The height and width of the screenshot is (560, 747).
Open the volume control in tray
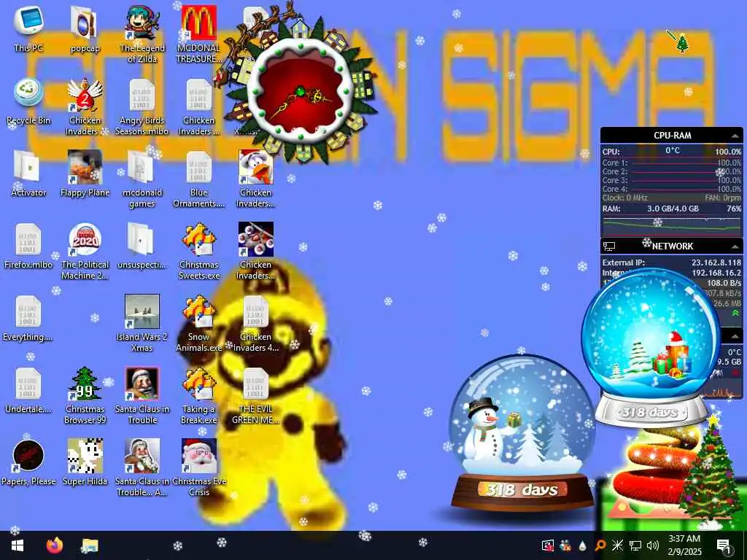point(653,545)
